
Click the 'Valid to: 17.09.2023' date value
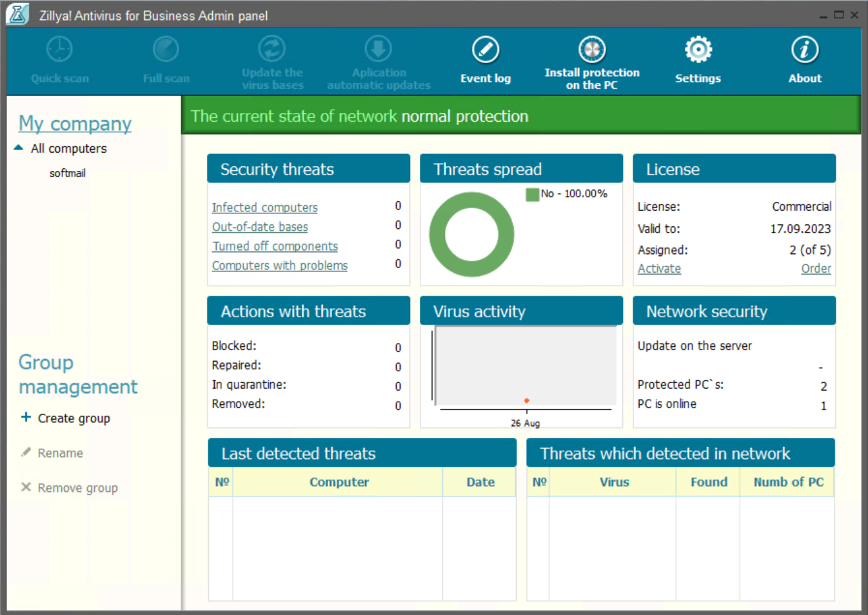800,229
